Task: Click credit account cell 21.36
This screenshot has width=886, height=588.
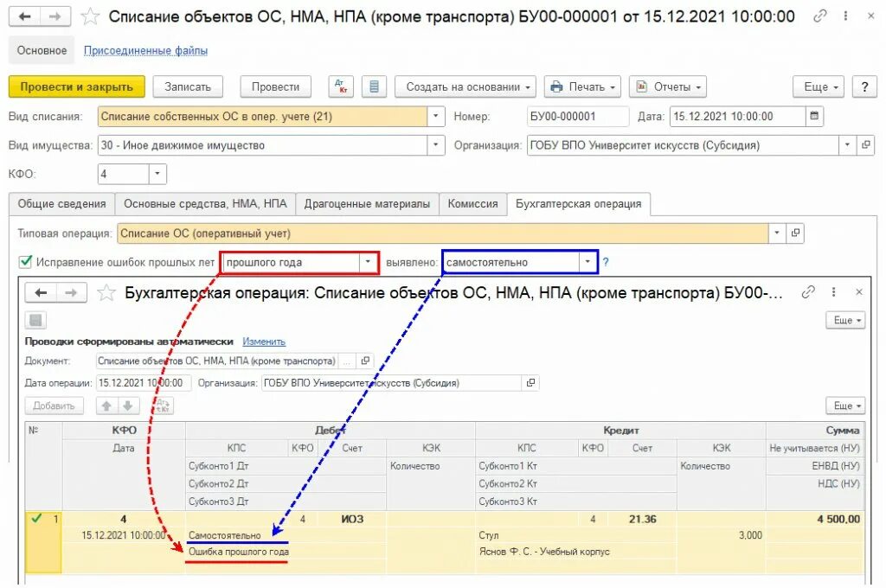Action: click(642, 519)
